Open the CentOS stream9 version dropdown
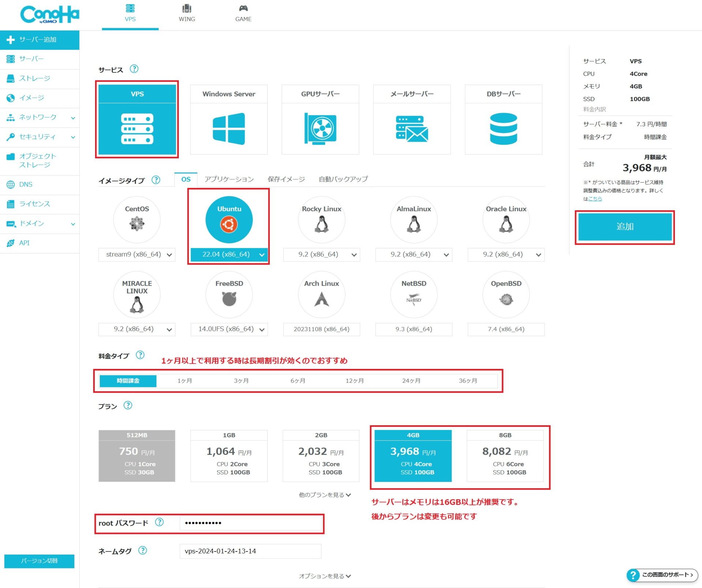 coord(137,255)
